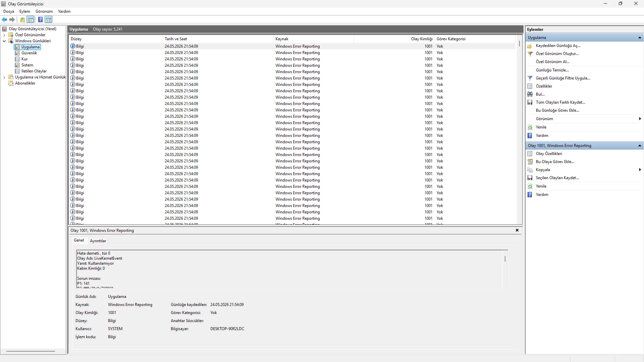644x362 pixels.
Task: Sort events by Tarih ve Saat column header
Action: (x=218, y=39)
